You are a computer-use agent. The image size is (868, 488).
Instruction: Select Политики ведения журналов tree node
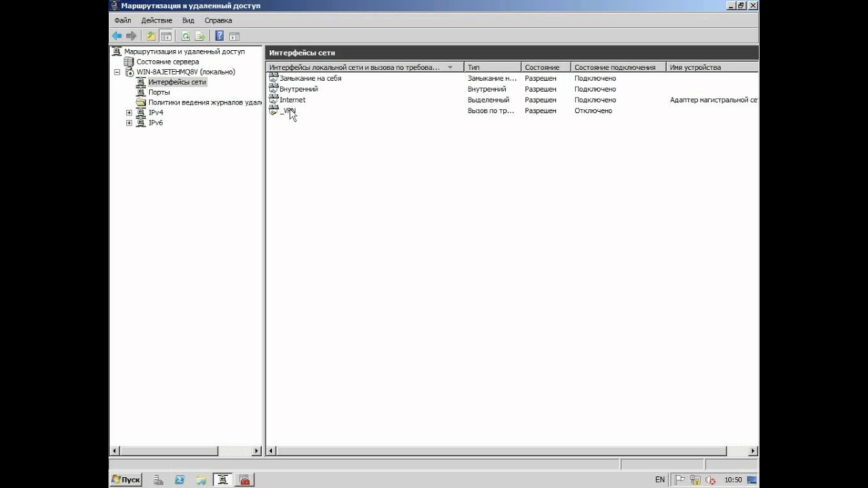(x=205, y=102)
